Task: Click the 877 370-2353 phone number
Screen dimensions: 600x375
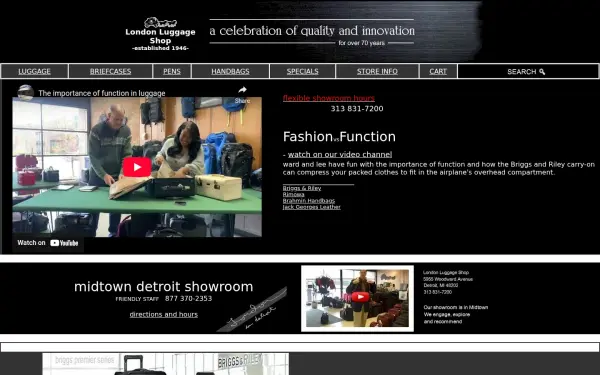Action: coord(188,298)
